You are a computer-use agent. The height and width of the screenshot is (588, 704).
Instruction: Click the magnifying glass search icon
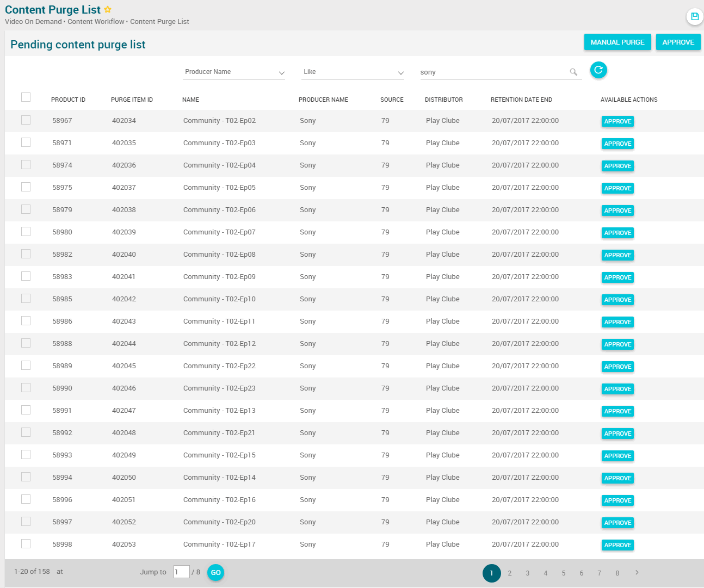573,72
